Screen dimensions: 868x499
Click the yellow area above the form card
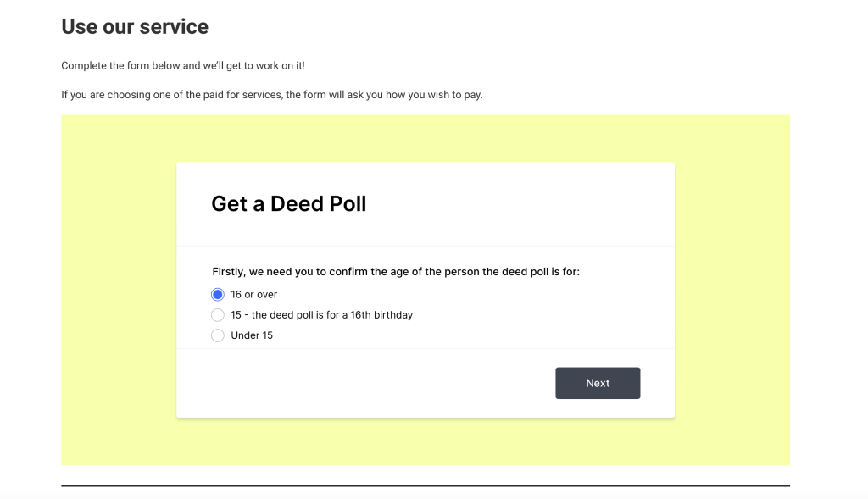[426, 138]
